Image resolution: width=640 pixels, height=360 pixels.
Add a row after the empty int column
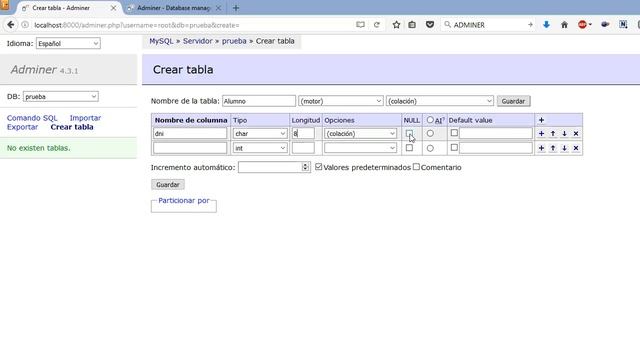click(x=541, y=148)
